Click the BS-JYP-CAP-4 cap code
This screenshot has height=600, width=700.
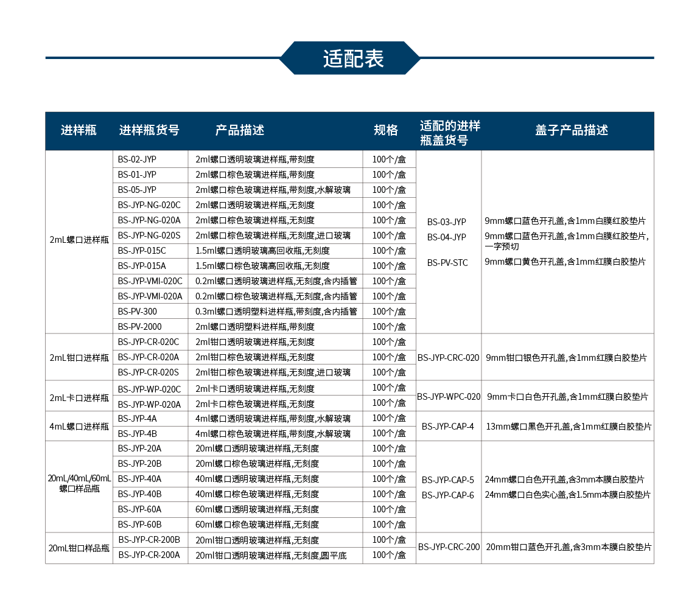click(x=448, y=427)
